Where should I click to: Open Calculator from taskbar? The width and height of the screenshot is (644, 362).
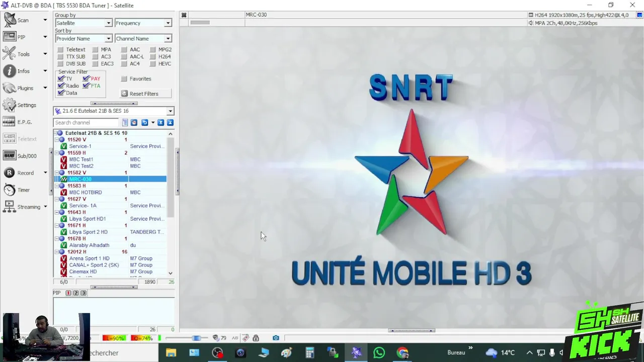(x=310, y=353)
